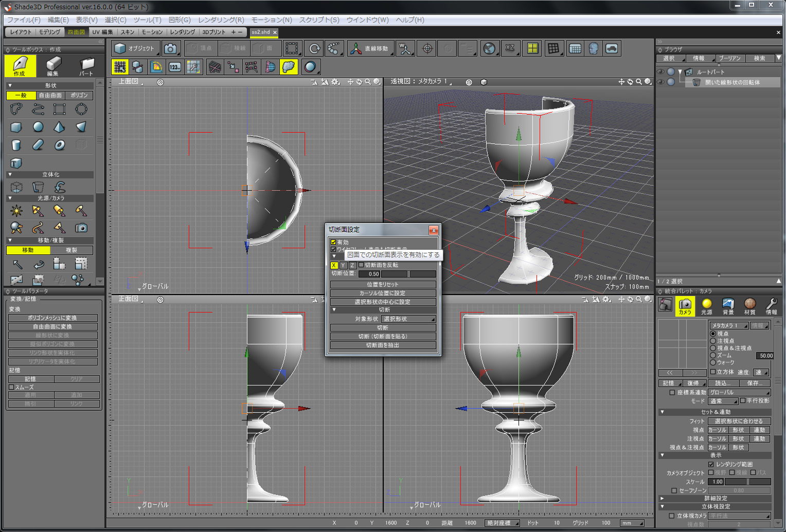This screenshot has width=786, height=532.
Task: Adjust the 切断位置 slider
Action: (x=408, y=274)
